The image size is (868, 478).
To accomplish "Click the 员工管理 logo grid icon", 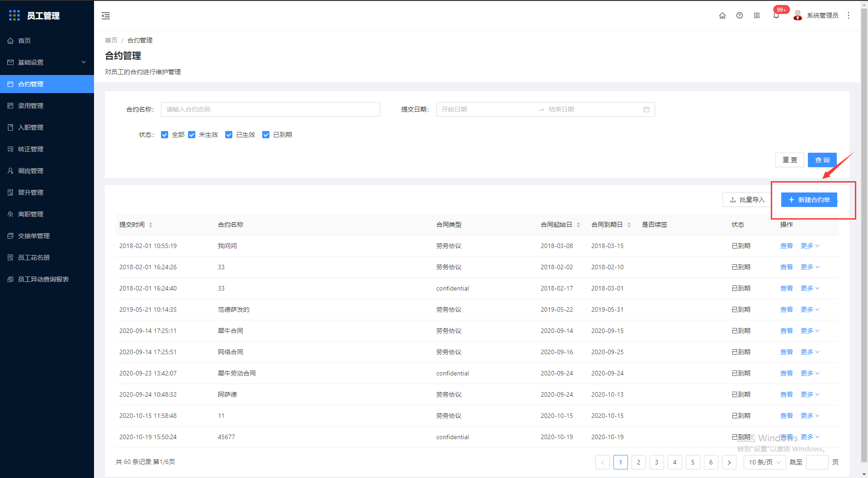I will click(x=14, y=15).
